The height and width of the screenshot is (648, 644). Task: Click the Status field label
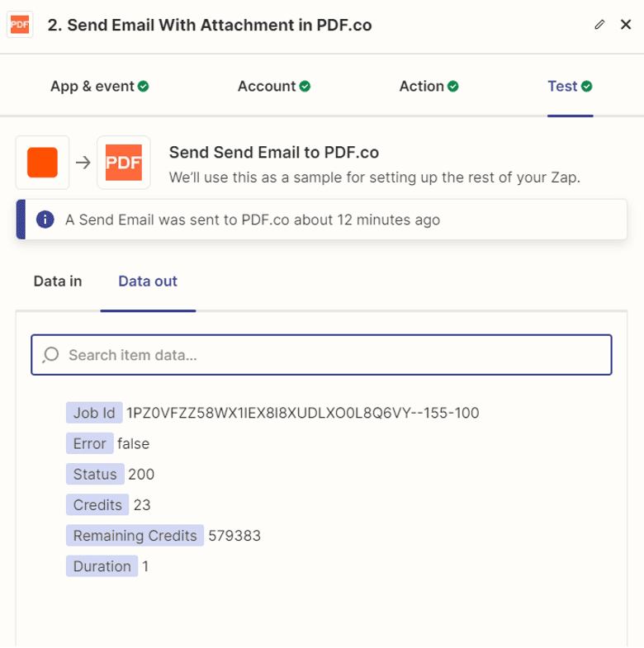(95, 474)
